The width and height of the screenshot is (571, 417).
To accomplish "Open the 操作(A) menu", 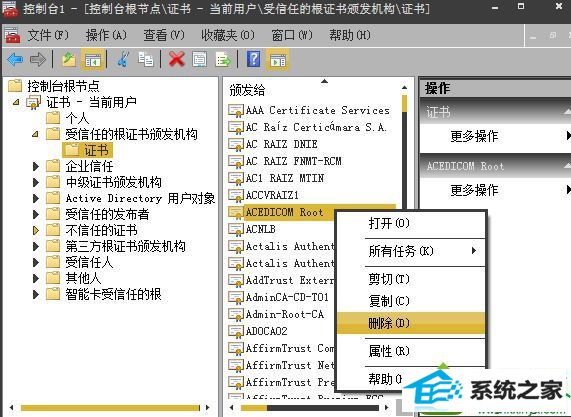I will 106,35.
